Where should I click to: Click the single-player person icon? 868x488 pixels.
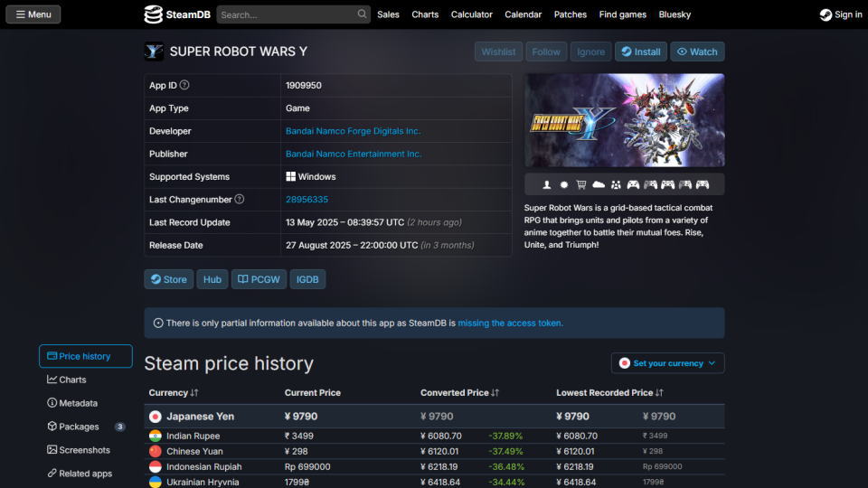point(546,184)
